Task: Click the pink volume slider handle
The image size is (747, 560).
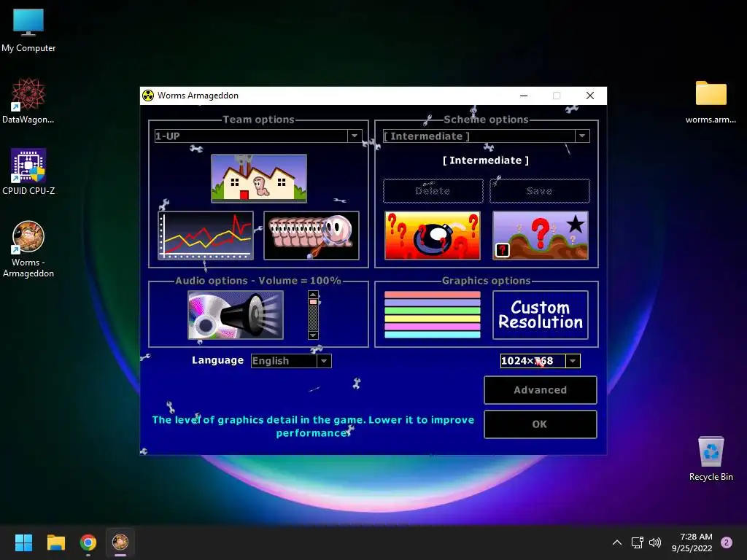Action: pyautogui.click(x=313, y=302)
